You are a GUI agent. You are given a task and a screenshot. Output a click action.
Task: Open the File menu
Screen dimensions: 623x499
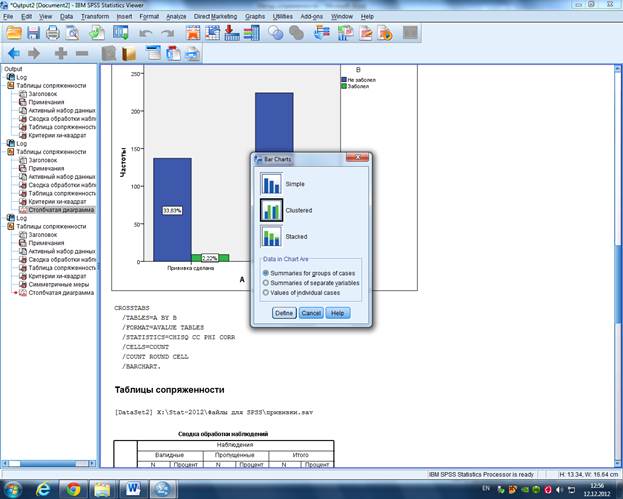pos(8,16)
